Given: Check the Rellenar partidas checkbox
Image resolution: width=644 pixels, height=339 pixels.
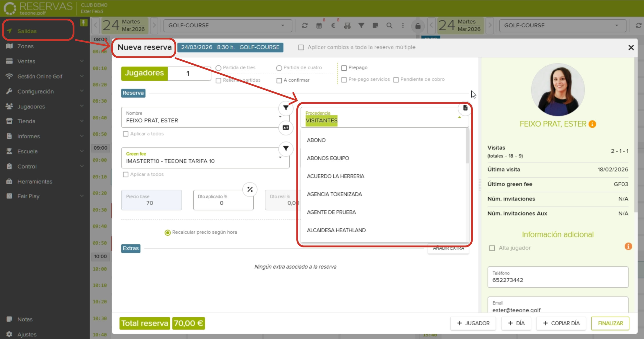Looking at the screenshot, I should [218, 80].
